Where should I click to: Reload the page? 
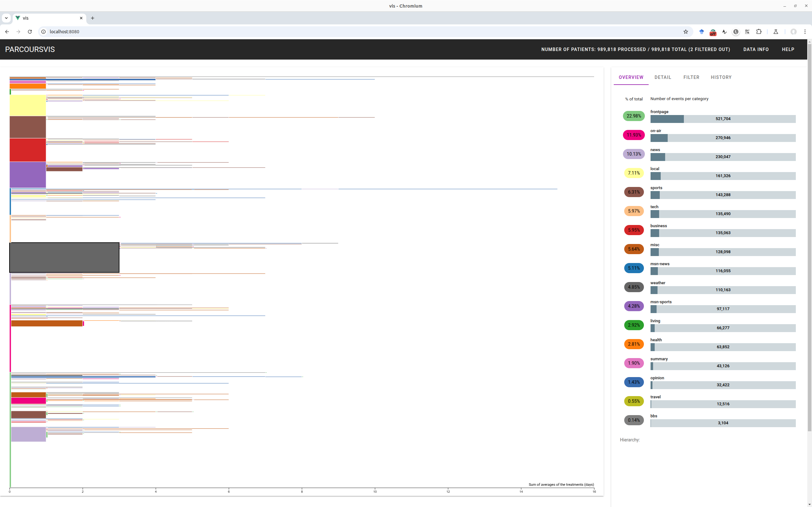(30, 31)
